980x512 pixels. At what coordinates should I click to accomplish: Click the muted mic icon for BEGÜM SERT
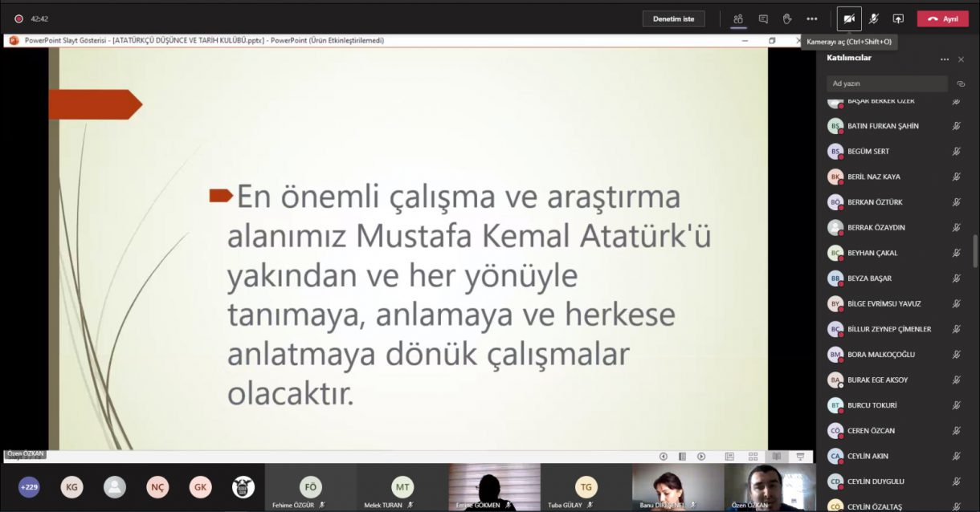pos(957,151)
